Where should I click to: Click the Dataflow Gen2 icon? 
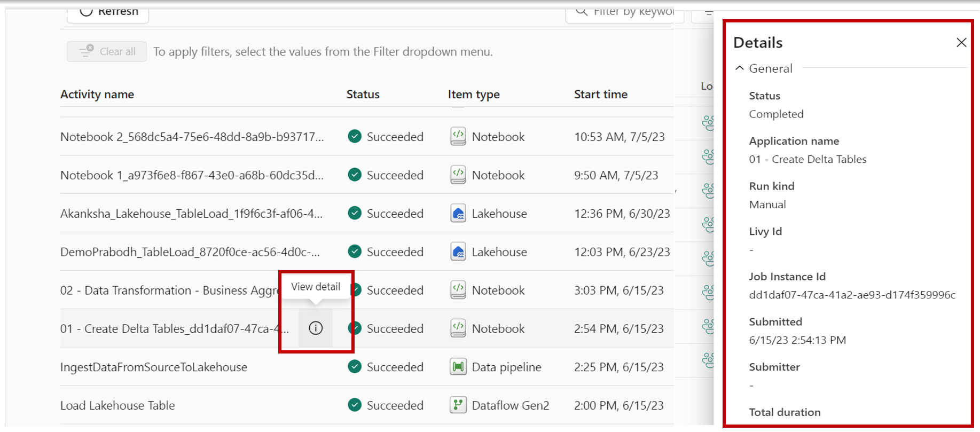tap(458, 405)
